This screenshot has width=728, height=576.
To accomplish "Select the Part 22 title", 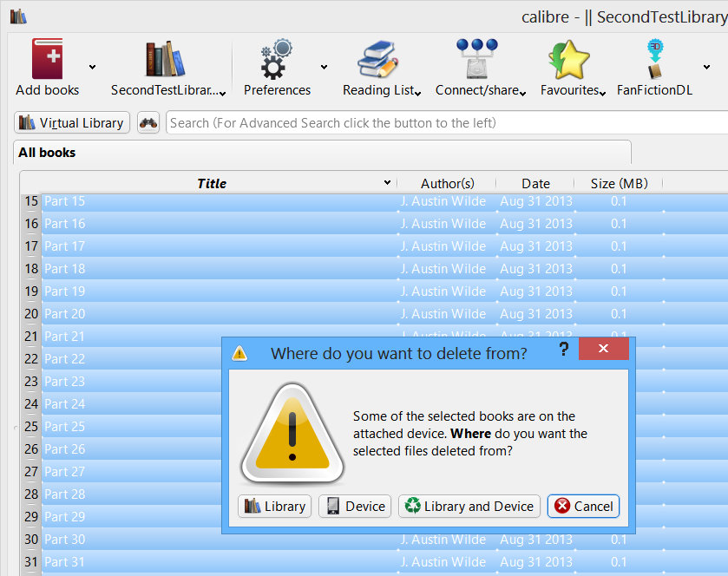I will (64, 359).
